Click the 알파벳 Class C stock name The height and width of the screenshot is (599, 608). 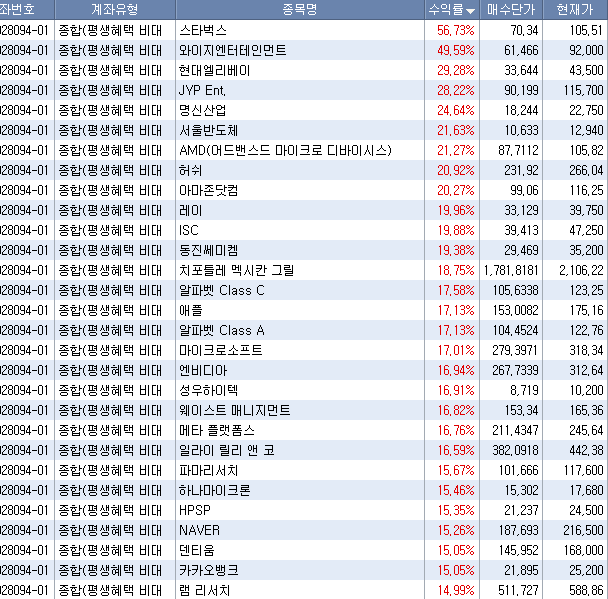pos(221,290)
